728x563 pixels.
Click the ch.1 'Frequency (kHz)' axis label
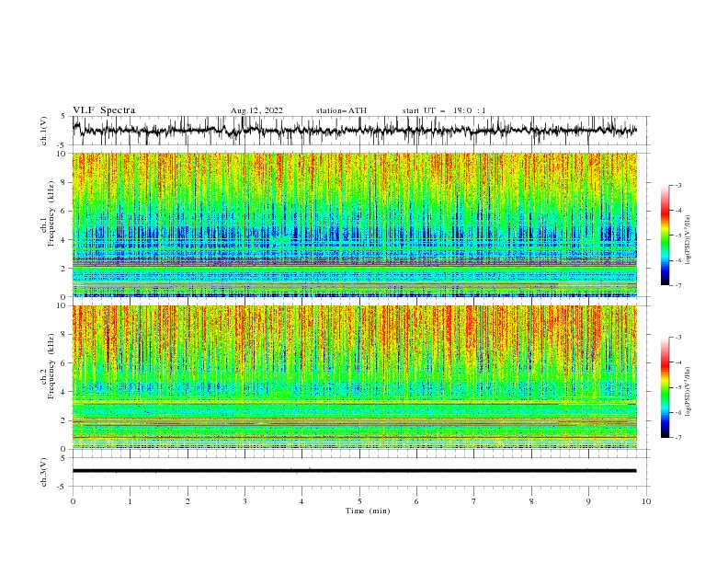(x=51, y=213)
